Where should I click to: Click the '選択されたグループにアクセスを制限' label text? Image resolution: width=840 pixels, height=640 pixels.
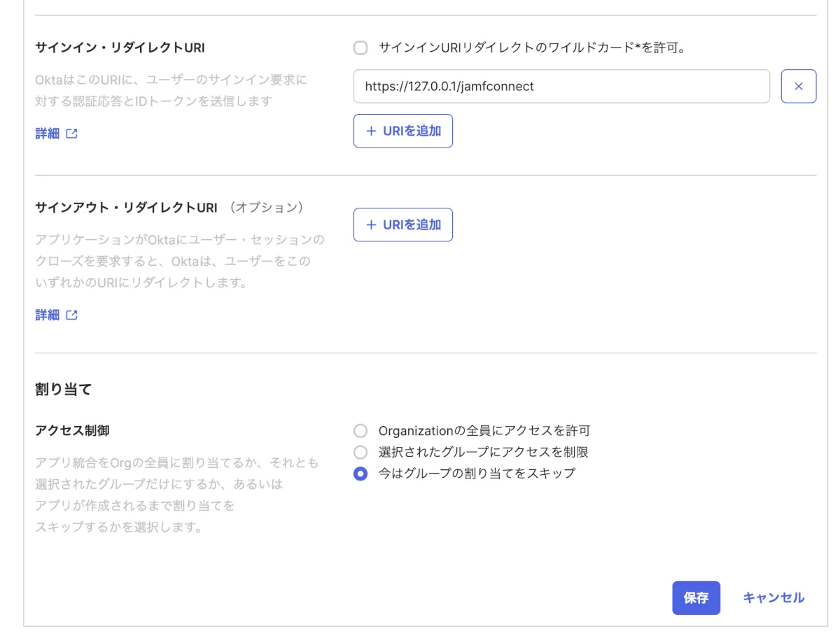483,452
